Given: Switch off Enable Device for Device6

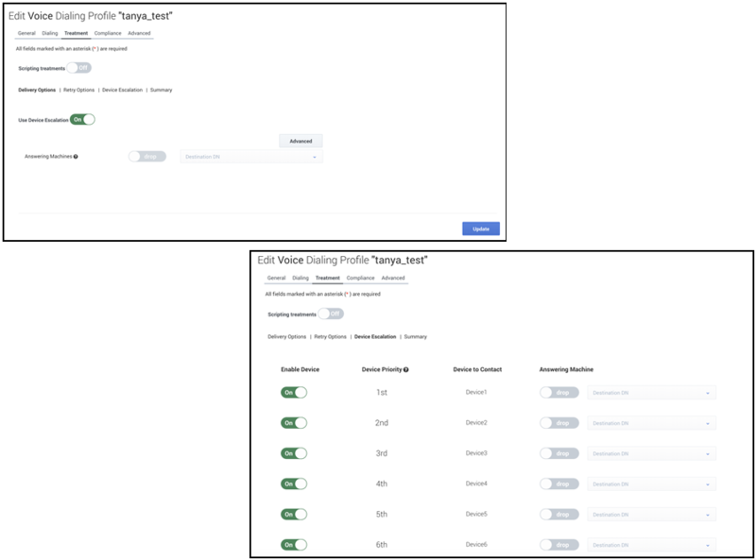Looking at the screenshot, I should [x=294, y=545].
